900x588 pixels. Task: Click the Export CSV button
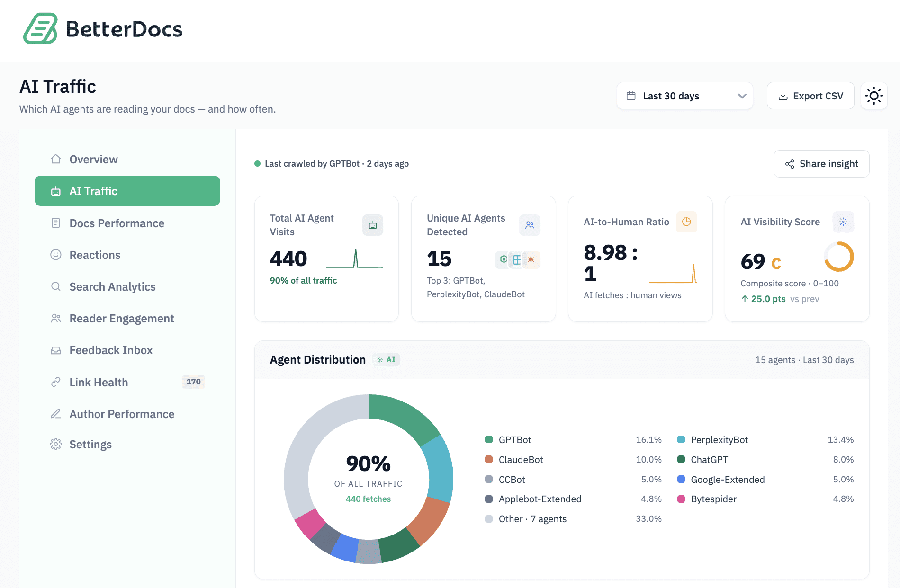tap(810, 96)
